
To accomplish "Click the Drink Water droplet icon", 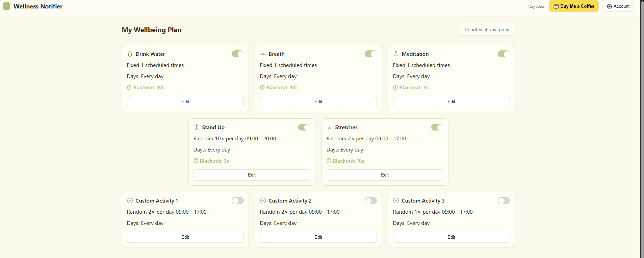I will pyautogui.click(x=130, y=54).
